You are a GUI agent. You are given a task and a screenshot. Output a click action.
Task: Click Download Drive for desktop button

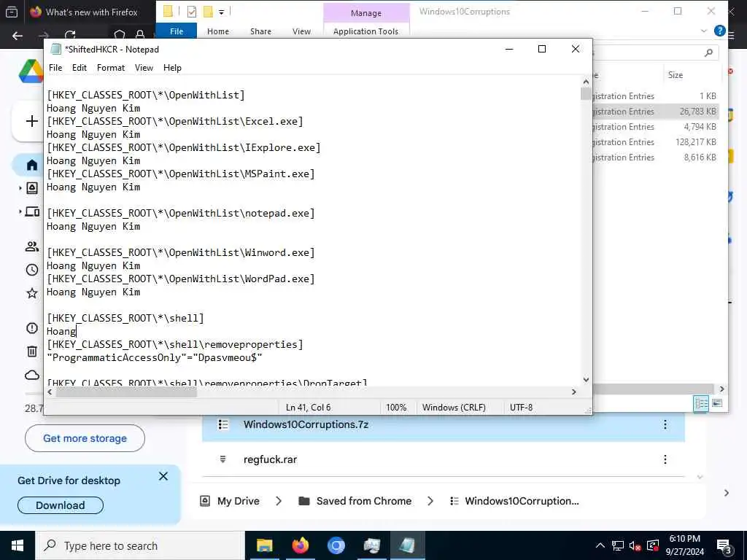click(x=61, y=505)
